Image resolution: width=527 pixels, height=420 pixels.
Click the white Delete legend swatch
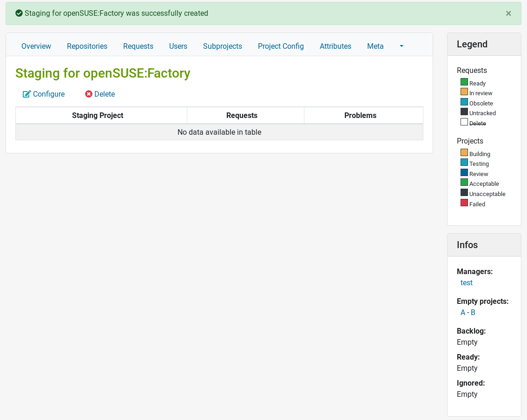point(464,122)
